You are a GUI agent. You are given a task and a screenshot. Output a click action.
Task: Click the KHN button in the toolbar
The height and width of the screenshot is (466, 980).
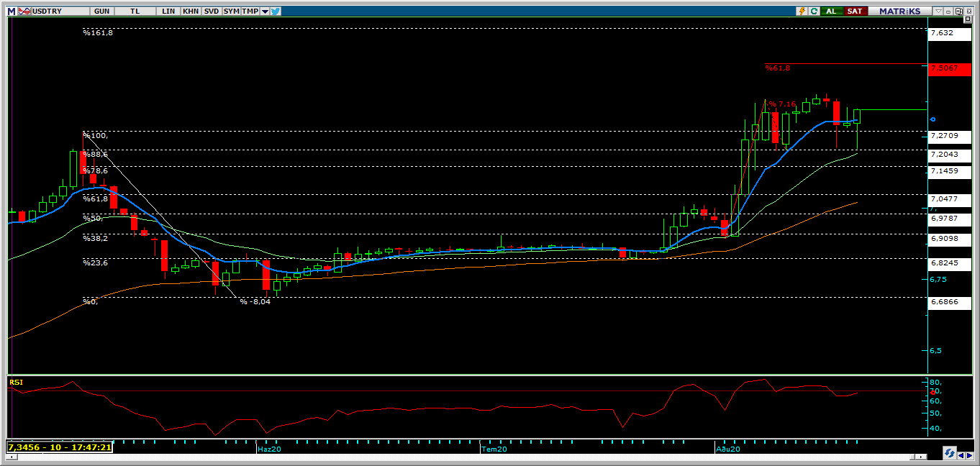point(191,12)
